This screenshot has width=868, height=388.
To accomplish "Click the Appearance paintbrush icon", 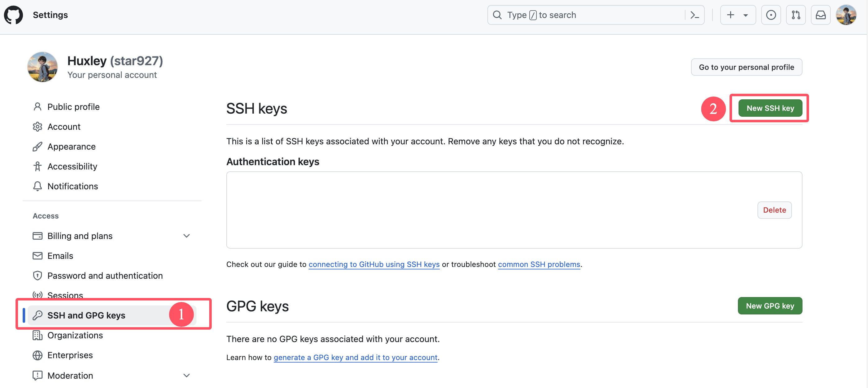I will 37,147.
